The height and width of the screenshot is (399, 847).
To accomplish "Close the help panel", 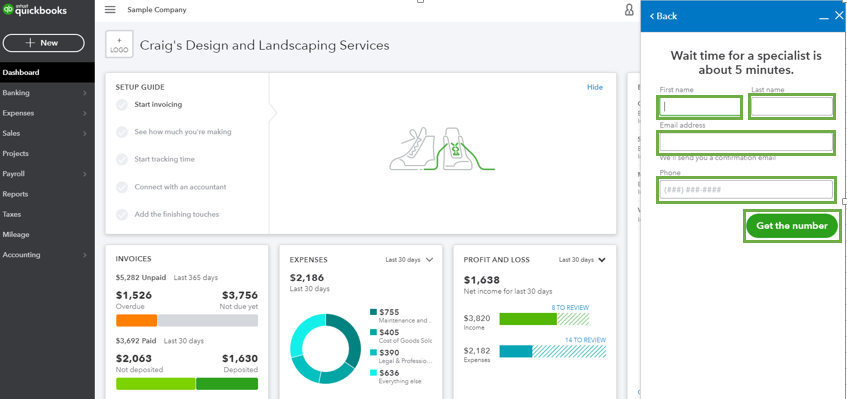I will click(x=839, y=16).
